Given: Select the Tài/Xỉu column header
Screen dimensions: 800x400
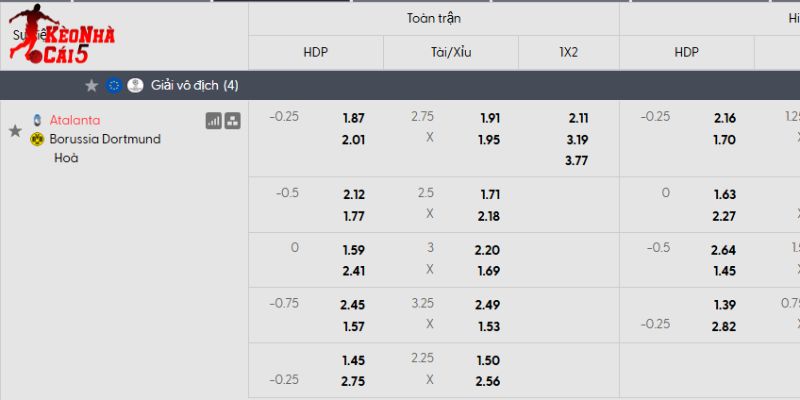Looking at the screenshot, I should (450, 52).
